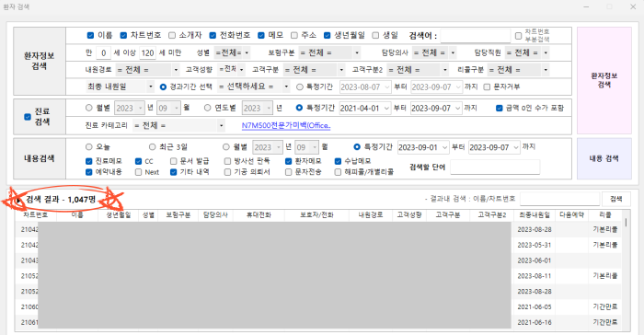Viewport: 644px width, 335px height.
Task: Toggle the 진료메모 checkbox
Action: coord(88,161)
